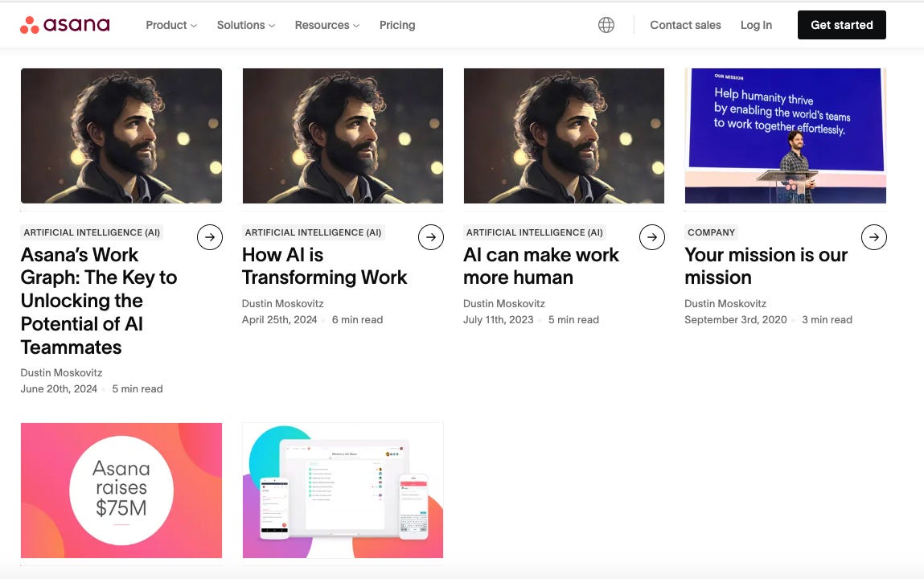Open thumbnail of Asana's Work Graph article
Image resolution: width=924 pixels, height=579 pixels.
click(x=121, y=136)
